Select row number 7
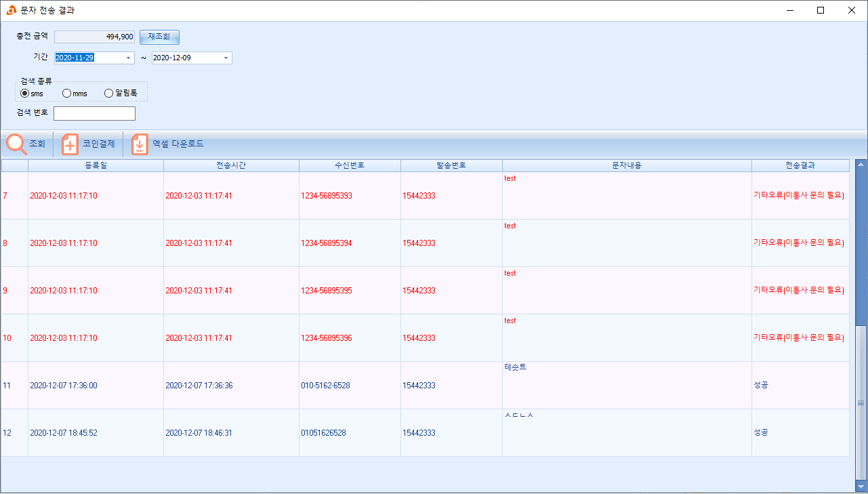The image size is (868, 494). (14, 196)
